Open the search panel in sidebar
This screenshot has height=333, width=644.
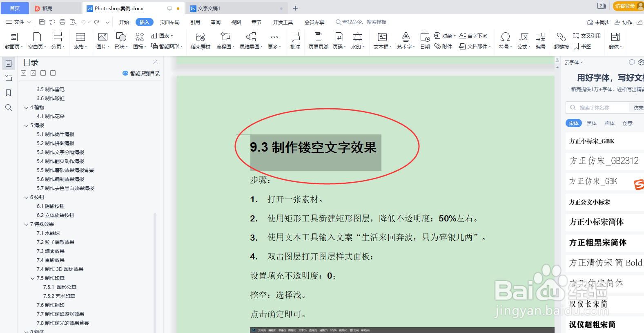click(x=8, y=107)
